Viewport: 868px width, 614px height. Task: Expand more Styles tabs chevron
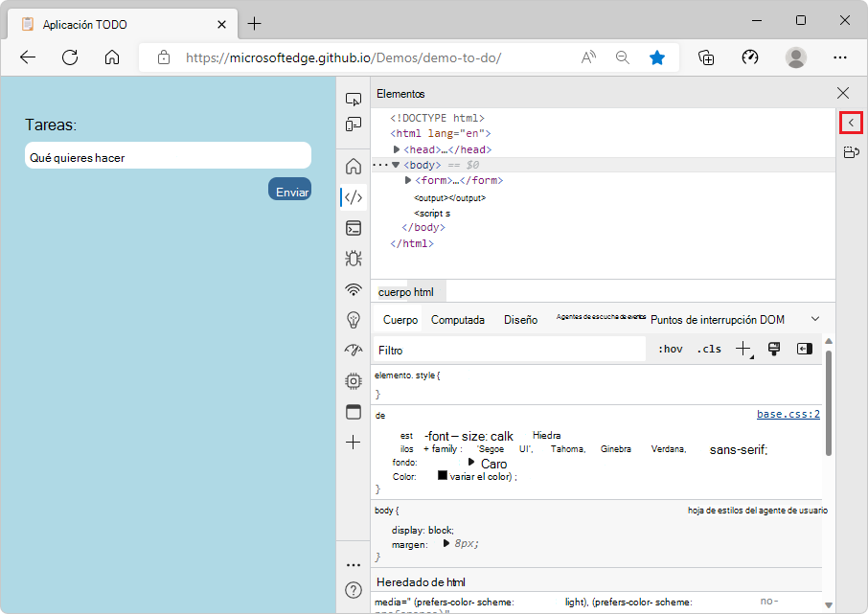coord(815,319)
